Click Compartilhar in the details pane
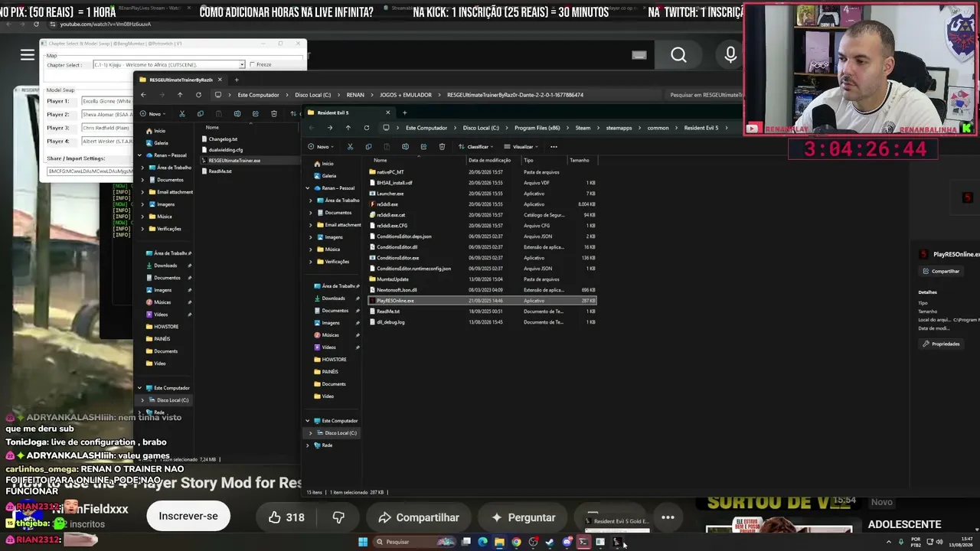980x551 pixels. pos(941,271)
